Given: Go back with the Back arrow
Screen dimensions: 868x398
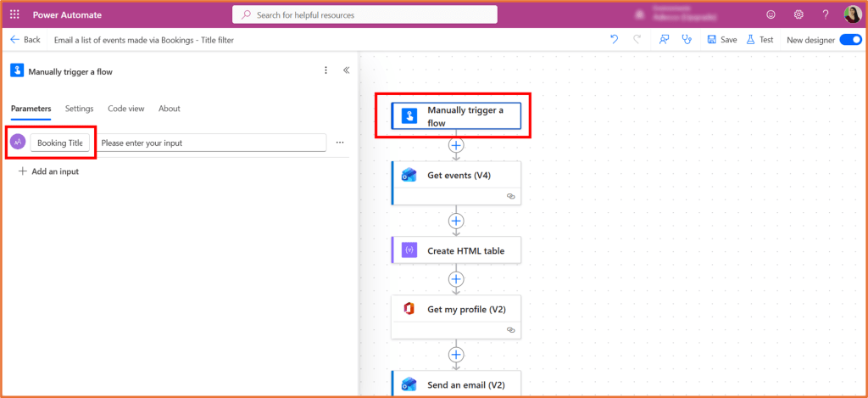Looking at the screenshot, I should (x=25, y=40).
